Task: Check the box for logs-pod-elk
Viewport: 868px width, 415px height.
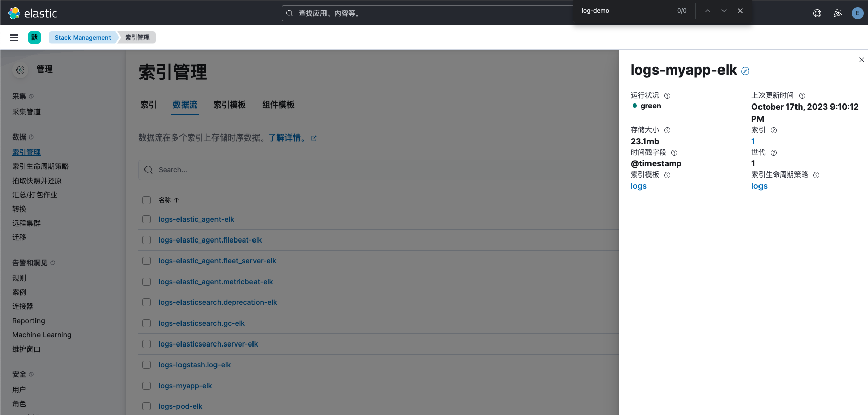Action: tap(147, 406)
